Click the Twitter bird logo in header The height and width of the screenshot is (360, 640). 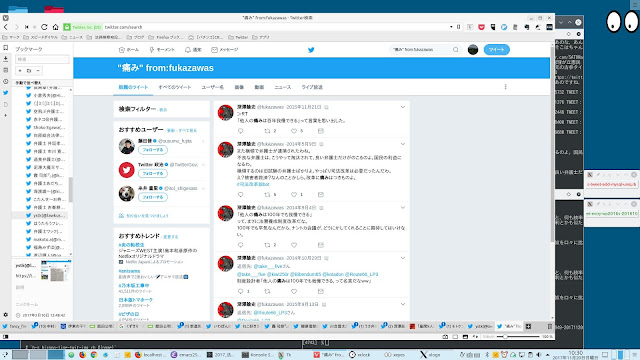pyautogui.click(x=311, y=50)
